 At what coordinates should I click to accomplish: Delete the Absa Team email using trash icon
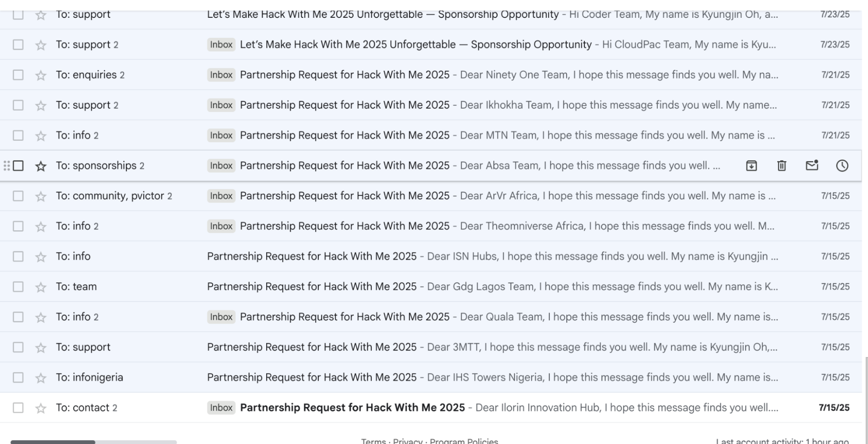782,166
